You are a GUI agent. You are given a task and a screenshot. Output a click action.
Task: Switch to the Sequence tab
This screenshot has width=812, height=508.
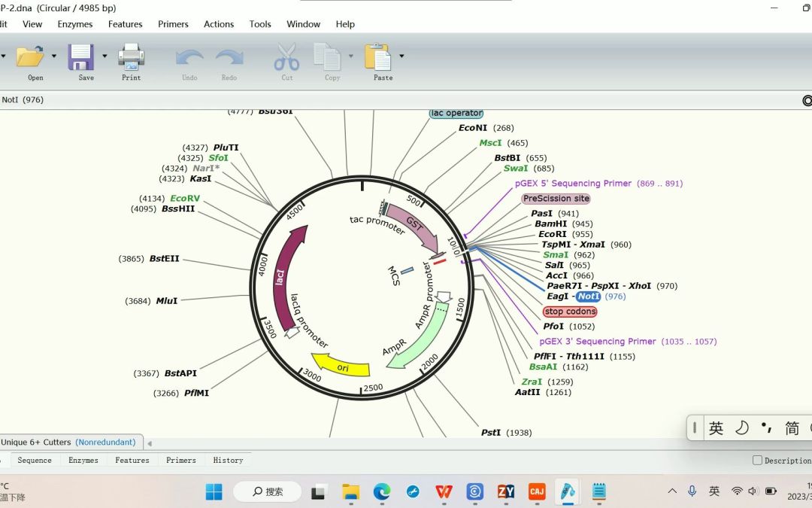click(35, 461)
